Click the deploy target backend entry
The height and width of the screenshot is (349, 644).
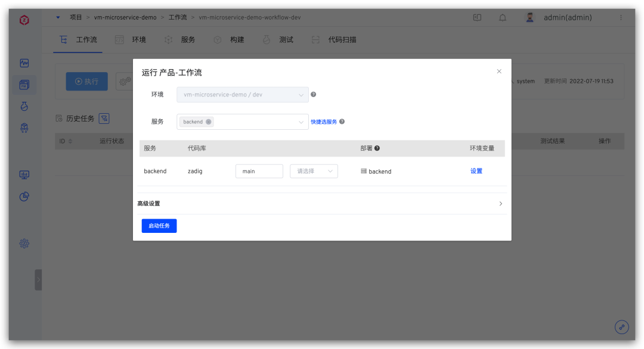pos(376,172)
